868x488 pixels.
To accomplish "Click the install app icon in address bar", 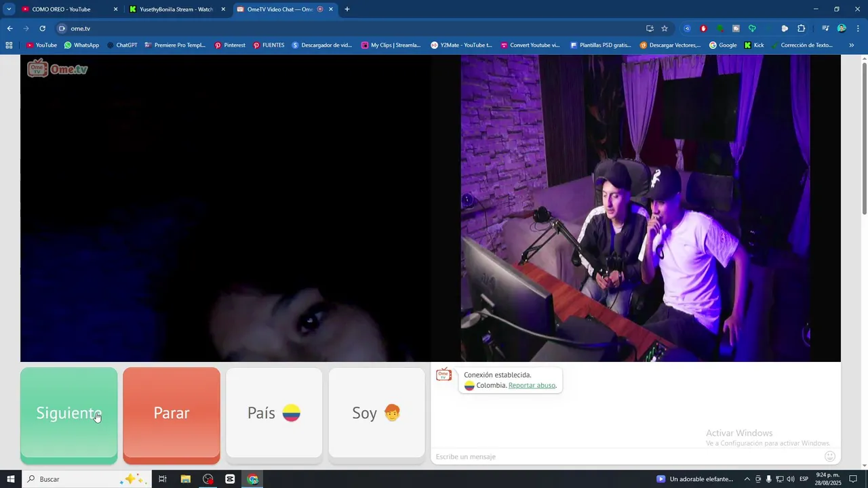I will pyautogui.click(x=650, y=28).
